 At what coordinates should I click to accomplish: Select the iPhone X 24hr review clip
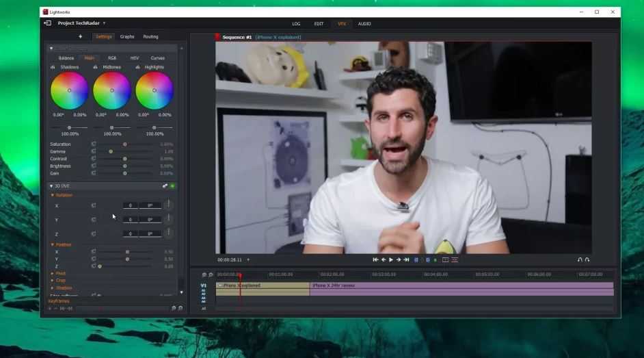coord(461,289)
